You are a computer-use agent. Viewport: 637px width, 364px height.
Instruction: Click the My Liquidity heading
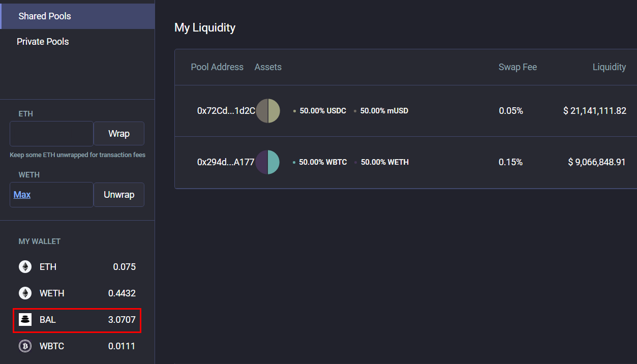(x=205, y=27)
